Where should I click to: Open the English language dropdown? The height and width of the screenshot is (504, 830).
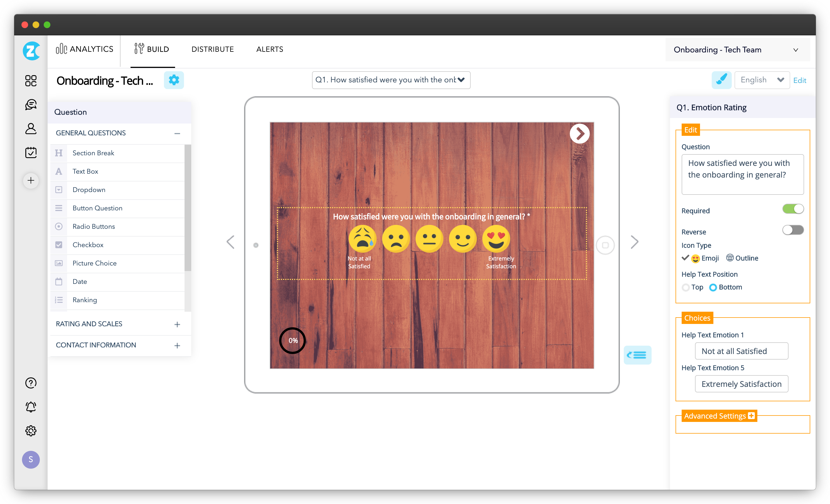(762, 80)
